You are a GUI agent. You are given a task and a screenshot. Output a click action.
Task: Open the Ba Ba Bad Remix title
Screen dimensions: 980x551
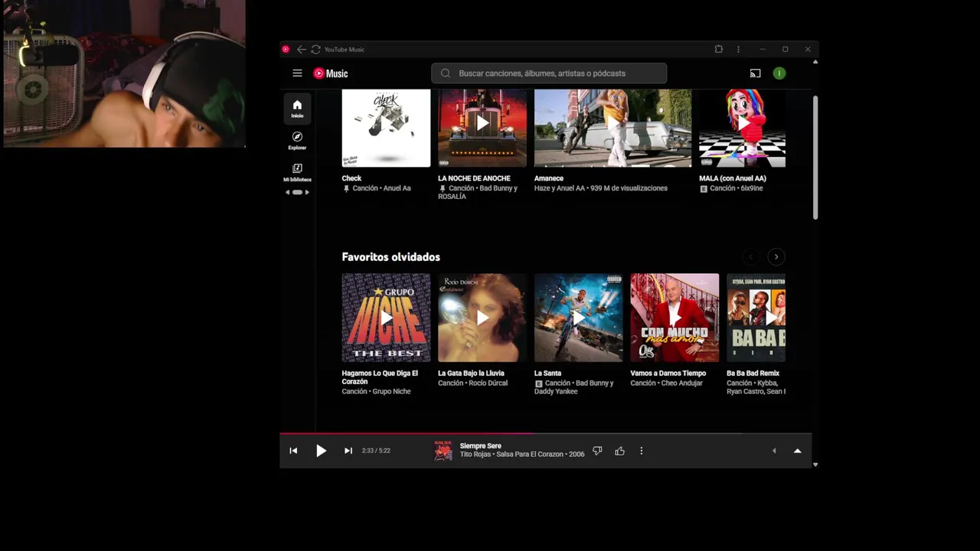tap(753, 373)
